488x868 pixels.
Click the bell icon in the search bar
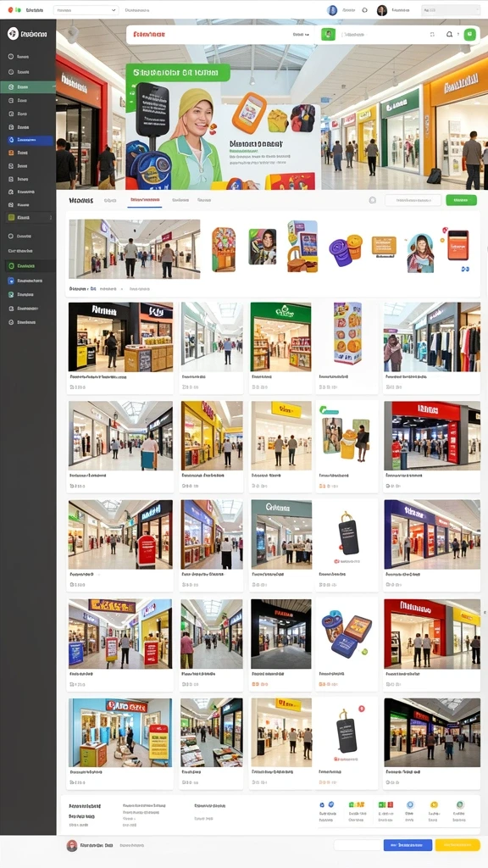click(449, 34)
